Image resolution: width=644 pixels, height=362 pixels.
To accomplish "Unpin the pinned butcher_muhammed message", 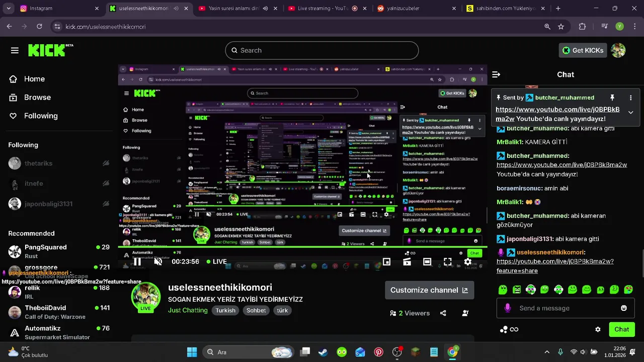I will click(x=612, y=98).
